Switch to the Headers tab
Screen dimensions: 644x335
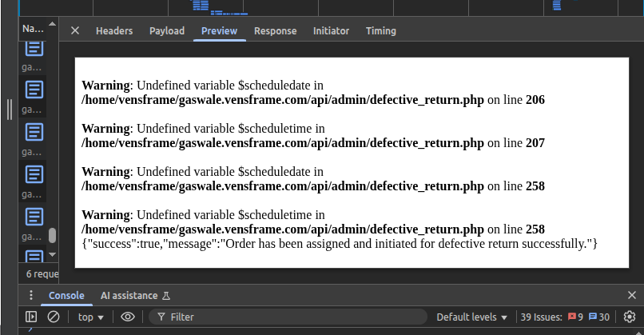pos(114,31)
